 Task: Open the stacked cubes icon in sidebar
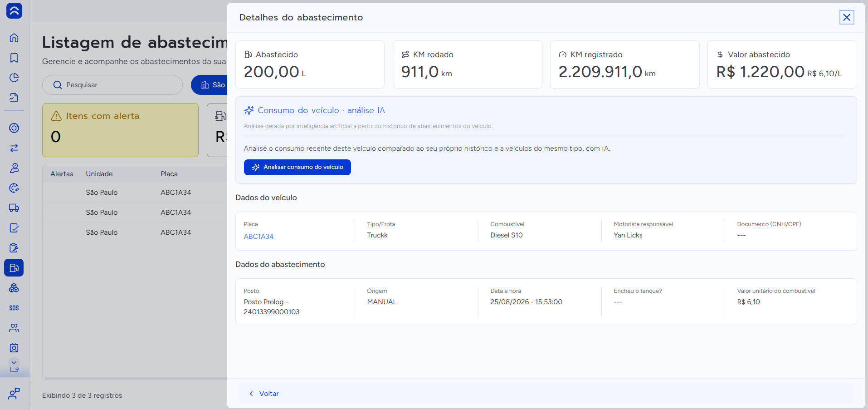pos(14,288)
